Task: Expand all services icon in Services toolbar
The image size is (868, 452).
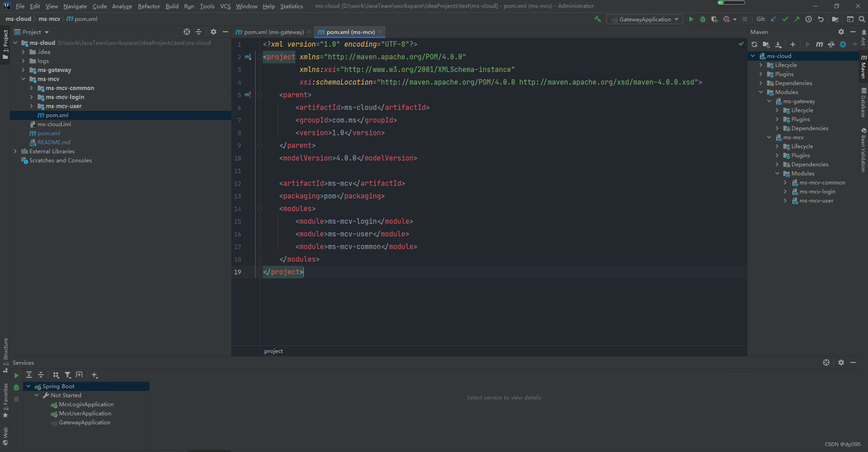Action: pyautogui.click(x=29, y=375)
